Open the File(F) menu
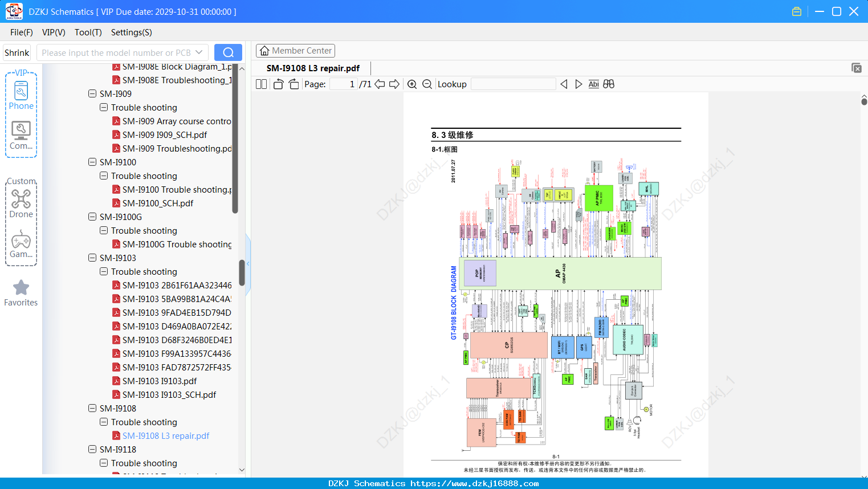 (x=22, y=32)
